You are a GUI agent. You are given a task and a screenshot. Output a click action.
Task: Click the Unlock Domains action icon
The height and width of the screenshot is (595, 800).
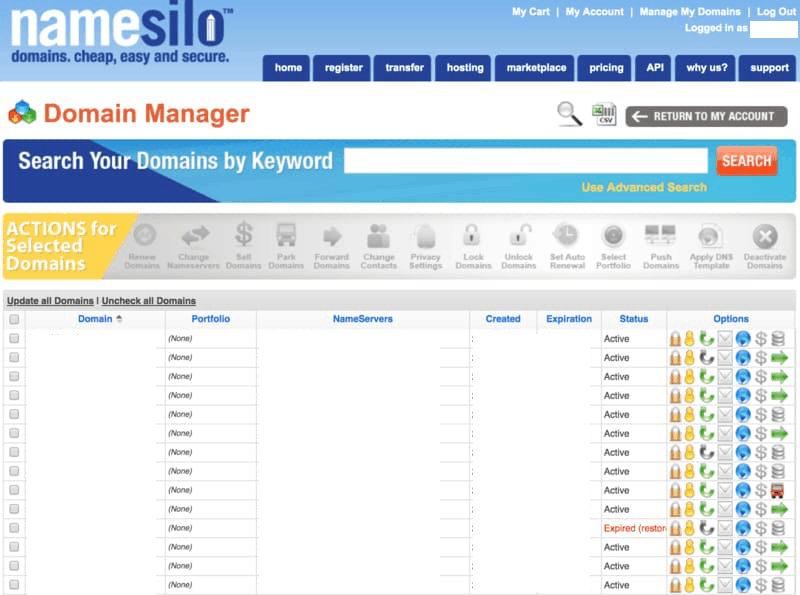pos(518,246)
